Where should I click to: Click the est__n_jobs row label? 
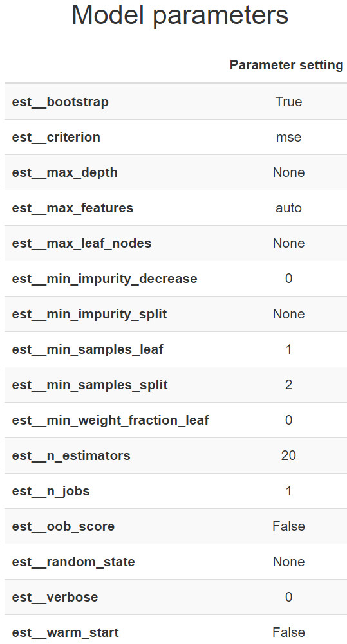click(51, 491)
